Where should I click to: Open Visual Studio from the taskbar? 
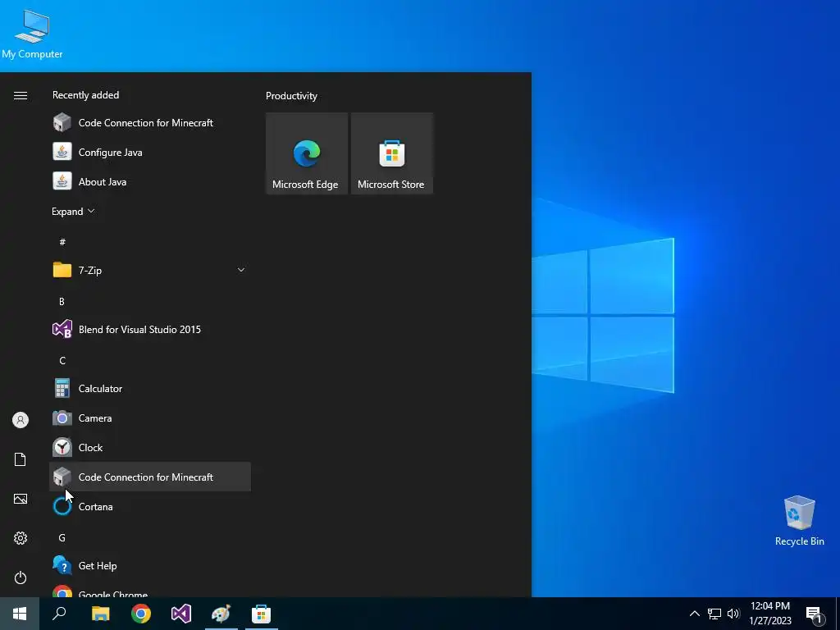(181, 614)
